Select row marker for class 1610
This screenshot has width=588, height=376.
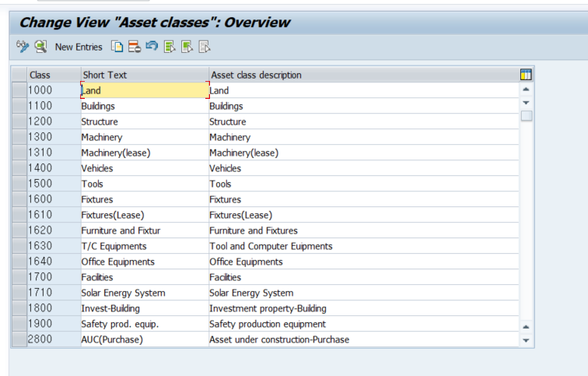[x=19, y=215]
